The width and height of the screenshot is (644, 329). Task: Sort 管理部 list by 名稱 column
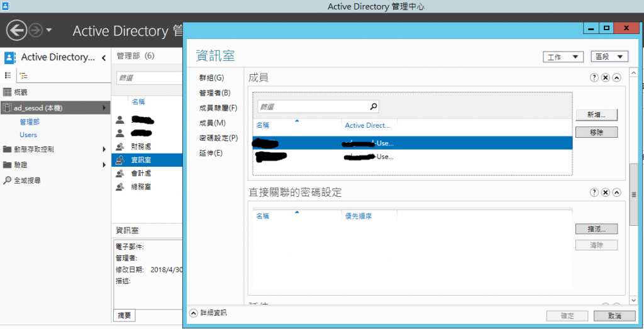click(x=138, y=101)
